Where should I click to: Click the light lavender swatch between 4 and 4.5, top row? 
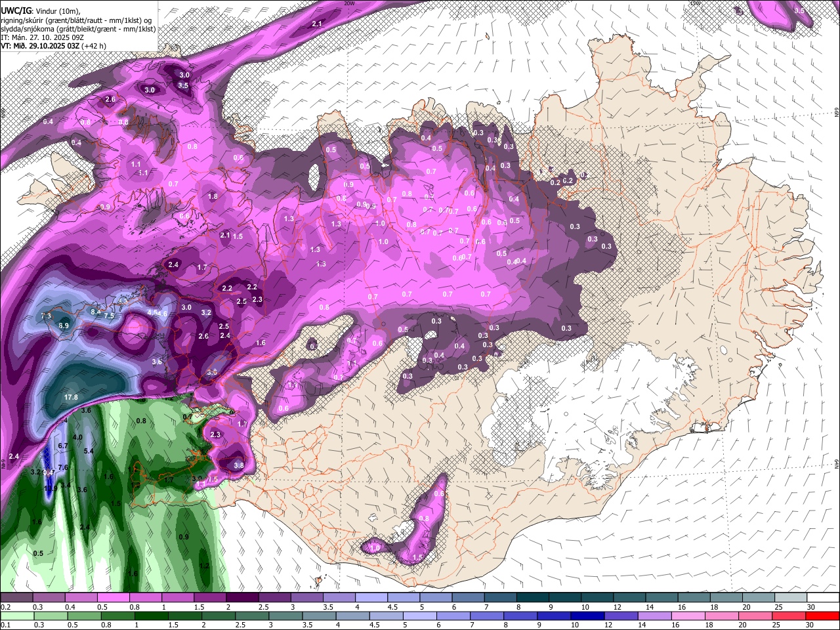(371, 598)
